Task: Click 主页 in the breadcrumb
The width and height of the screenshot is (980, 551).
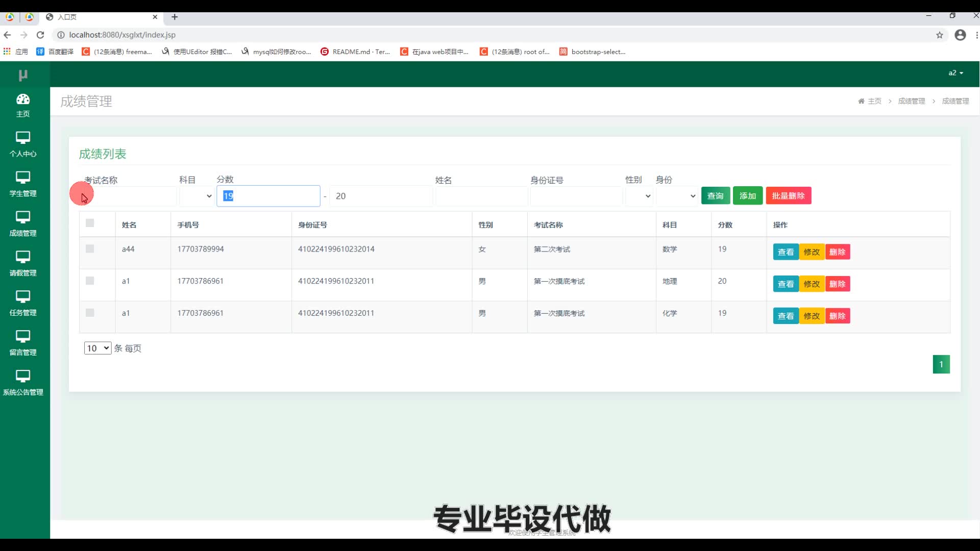Action: click(874, 101)
